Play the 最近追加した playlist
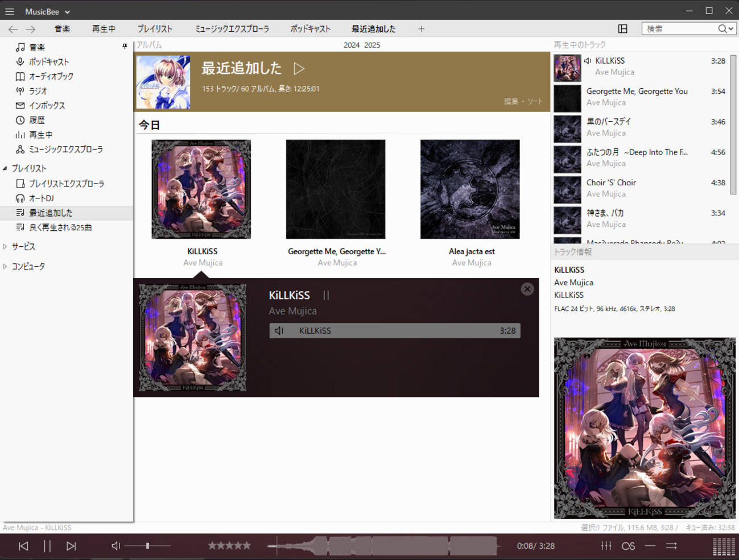The width and height of the screenshot is (739, 560). (299, 69)
